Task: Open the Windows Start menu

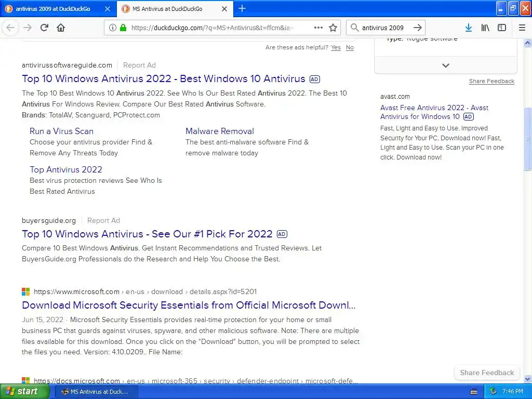Action: pos(25,392)
